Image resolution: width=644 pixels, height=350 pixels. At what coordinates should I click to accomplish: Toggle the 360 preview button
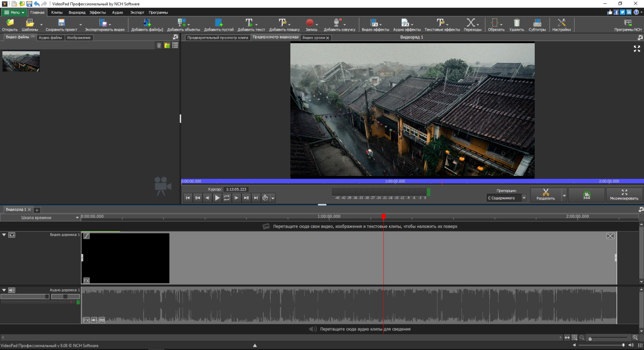(586, 195)
